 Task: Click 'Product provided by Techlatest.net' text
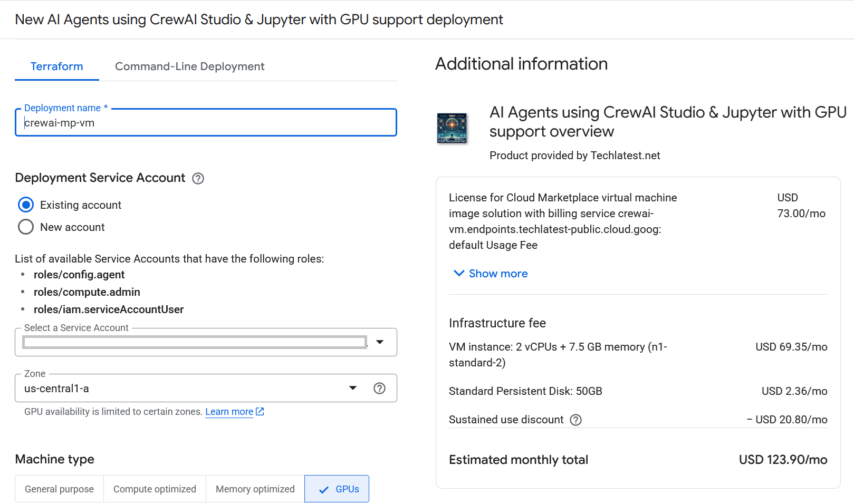(x=575, y=156)
